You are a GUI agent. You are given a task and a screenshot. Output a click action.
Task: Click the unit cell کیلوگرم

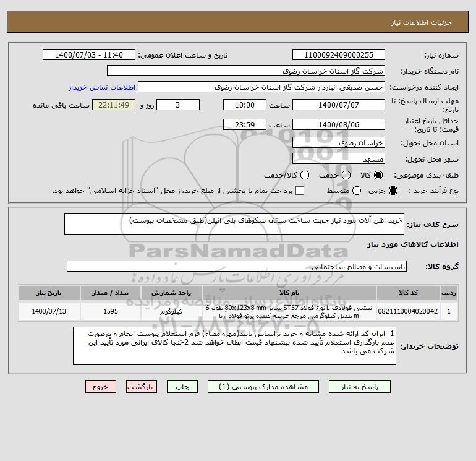click(171, 311)
